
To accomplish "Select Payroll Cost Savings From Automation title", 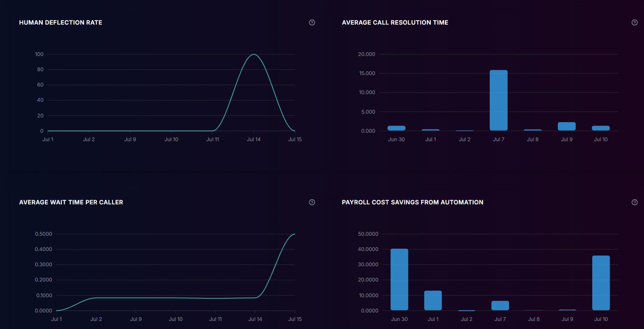I will pos(412,202).
